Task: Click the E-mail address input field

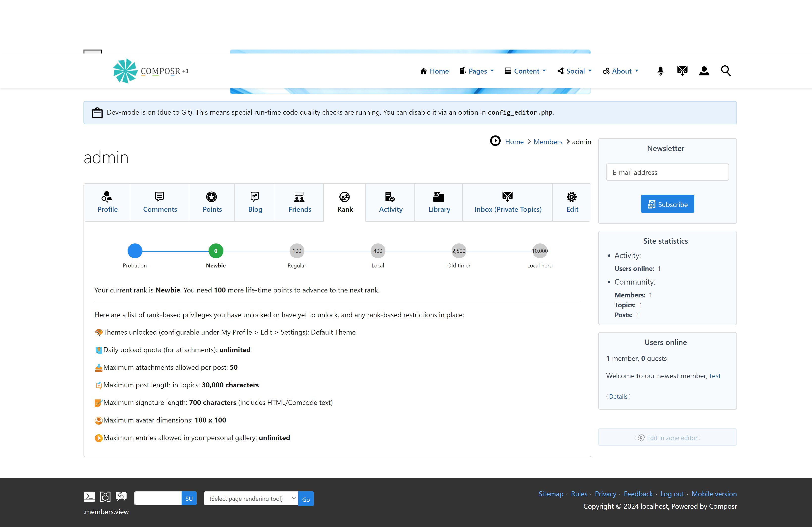Action: (667, 172)
